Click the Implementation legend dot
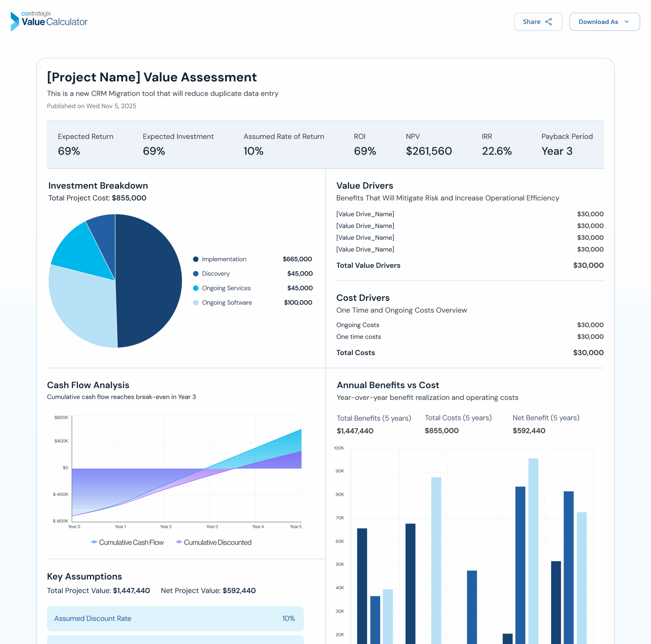The width and height of the screenshot is (651, 644). pos(196,259)
